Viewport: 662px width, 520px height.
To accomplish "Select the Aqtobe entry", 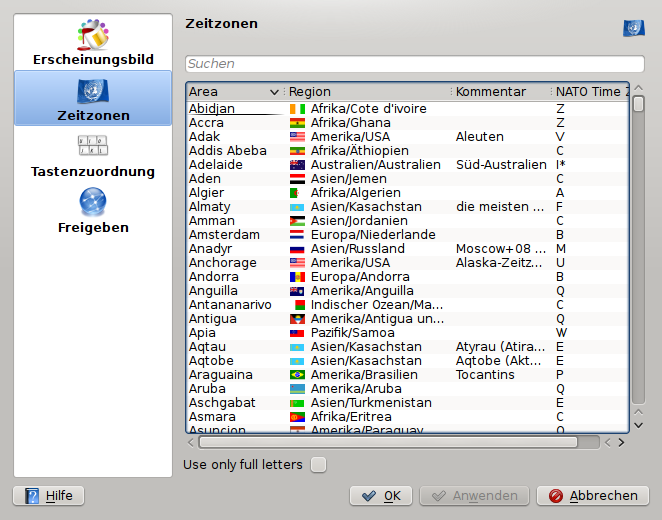I will (x=211, y=361).
